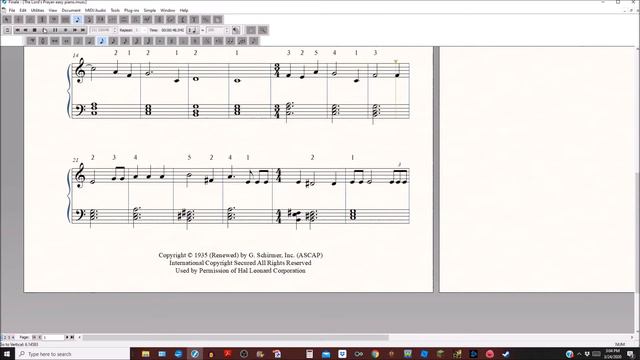Pause playback

pyautogui.click(x=55, y=30)
